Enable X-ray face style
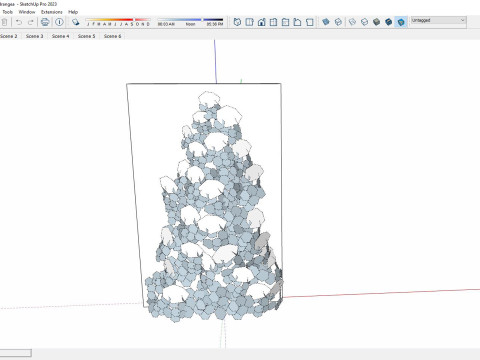 pyautogui.click(x=326, y=22)
